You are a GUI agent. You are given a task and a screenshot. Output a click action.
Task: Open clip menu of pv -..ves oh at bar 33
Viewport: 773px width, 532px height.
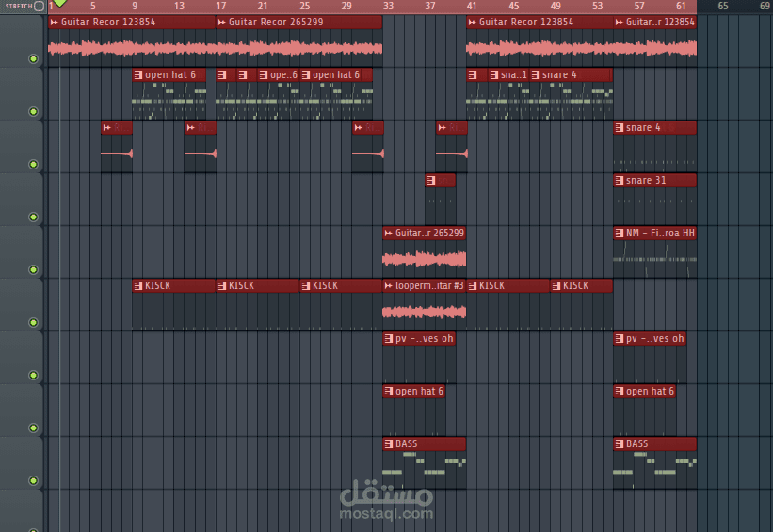pos(389,339)
